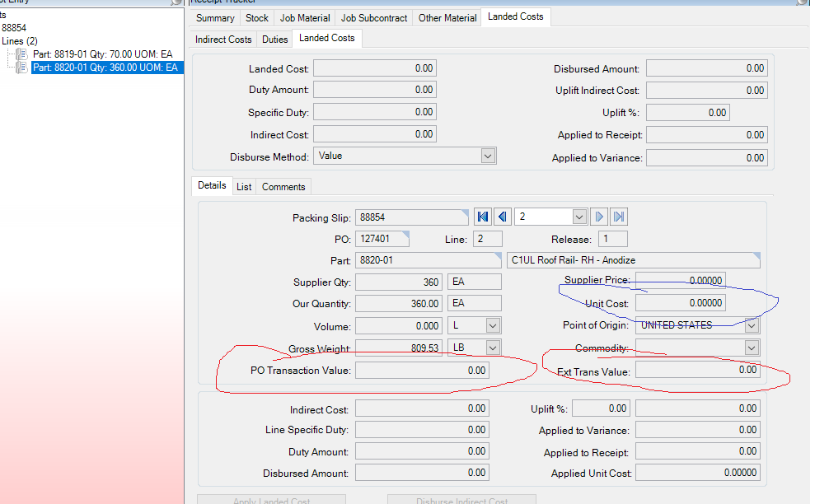Click the Ext Trans Value field
The height and width of the screenshot is (504, 815).
point(697,370)
